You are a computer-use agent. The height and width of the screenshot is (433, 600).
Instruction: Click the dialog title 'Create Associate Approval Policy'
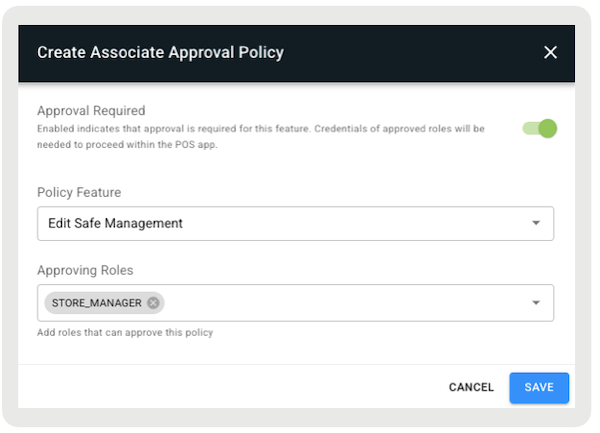(x=160, y=52)
